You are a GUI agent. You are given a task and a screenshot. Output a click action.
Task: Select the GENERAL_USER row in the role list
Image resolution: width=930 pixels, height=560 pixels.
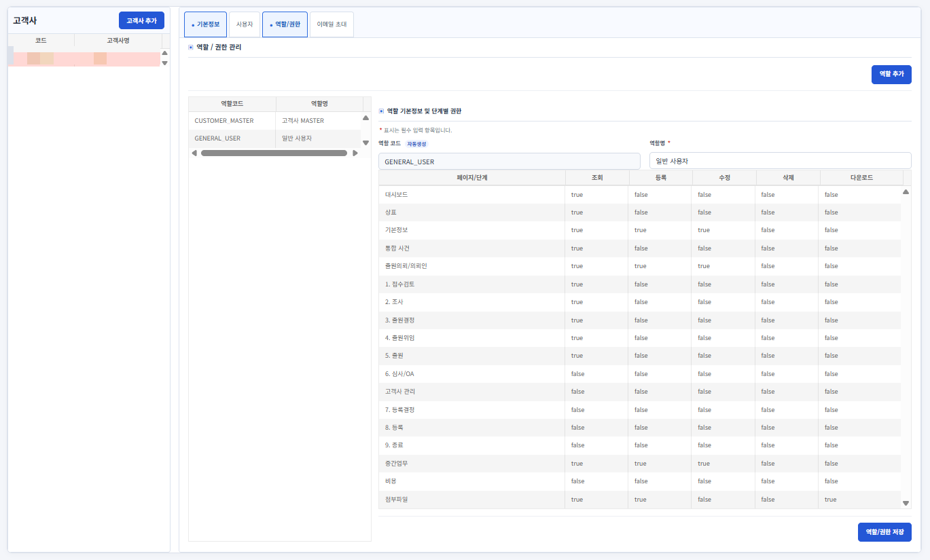coord(274,138)
